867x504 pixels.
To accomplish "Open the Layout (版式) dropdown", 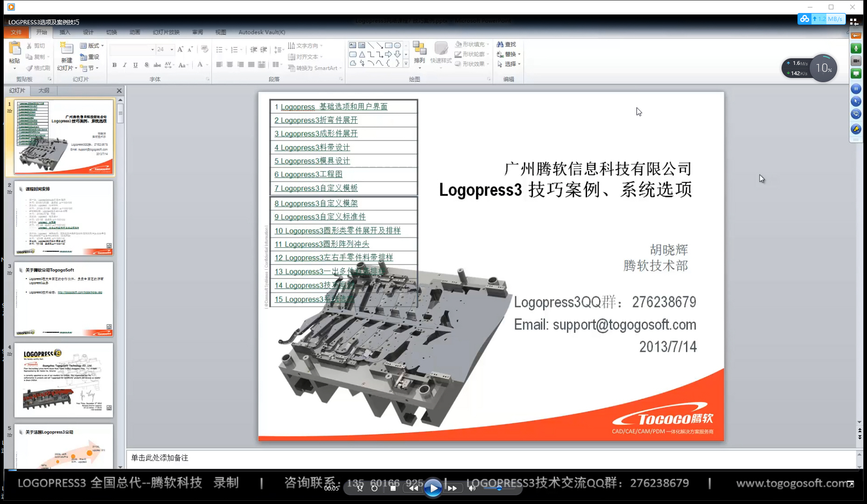I will coord(92,46).
